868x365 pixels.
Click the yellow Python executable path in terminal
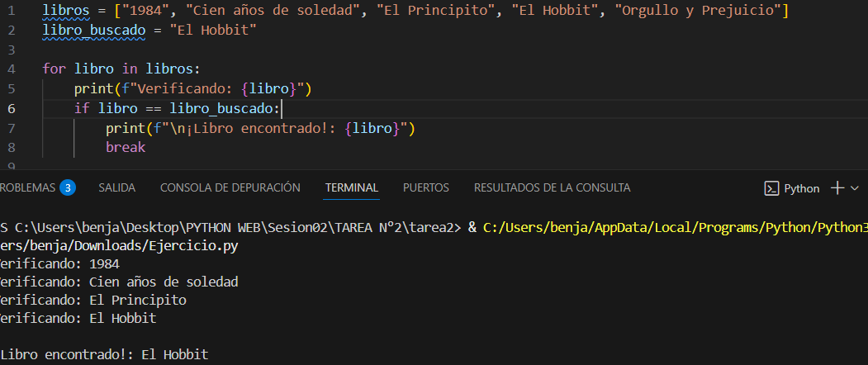(x=676, y=228)
